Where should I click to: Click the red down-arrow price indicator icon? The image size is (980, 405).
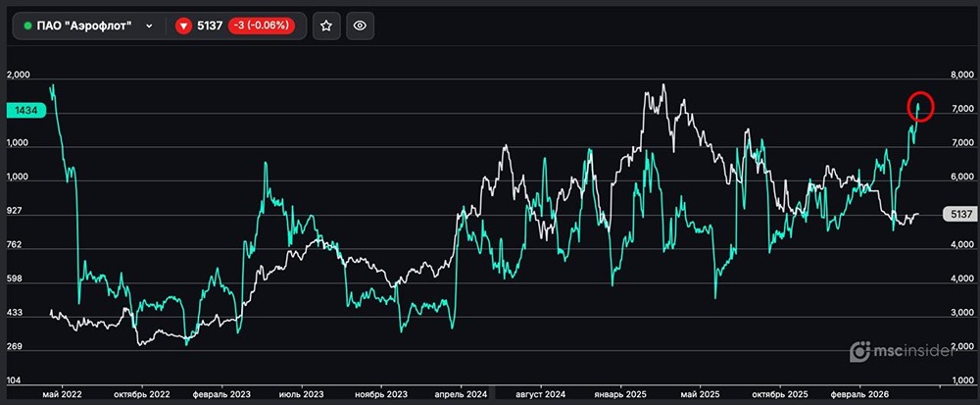(x=183, y=26)
